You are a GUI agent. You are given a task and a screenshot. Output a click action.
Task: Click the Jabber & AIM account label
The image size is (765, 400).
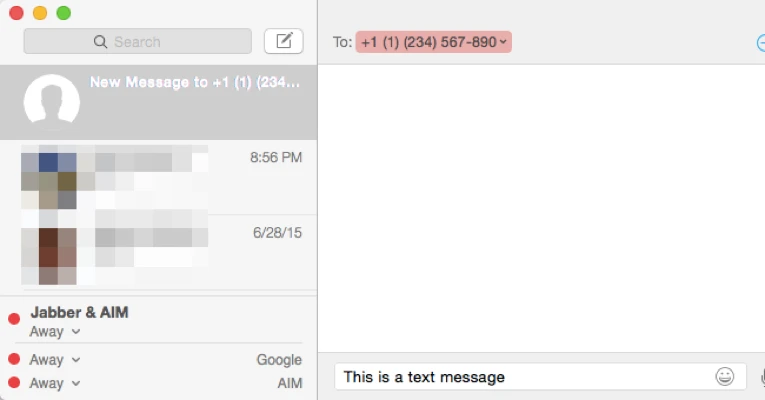(79, 312)
